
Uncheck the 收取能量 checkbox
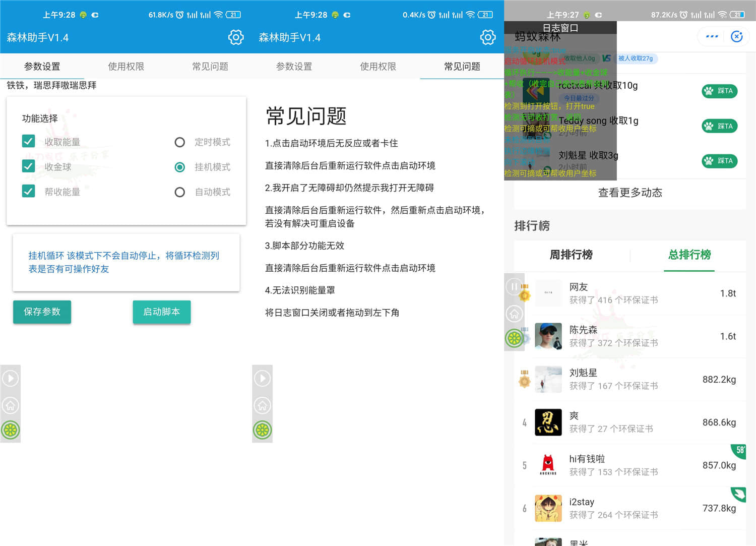pos(29,142)
